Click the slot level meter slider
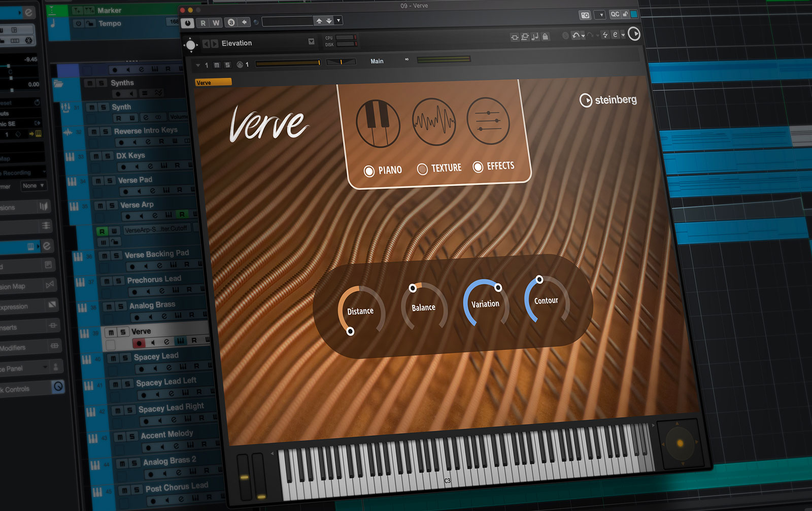Screen dimensions: 812x511 click(x=288, y=63)
